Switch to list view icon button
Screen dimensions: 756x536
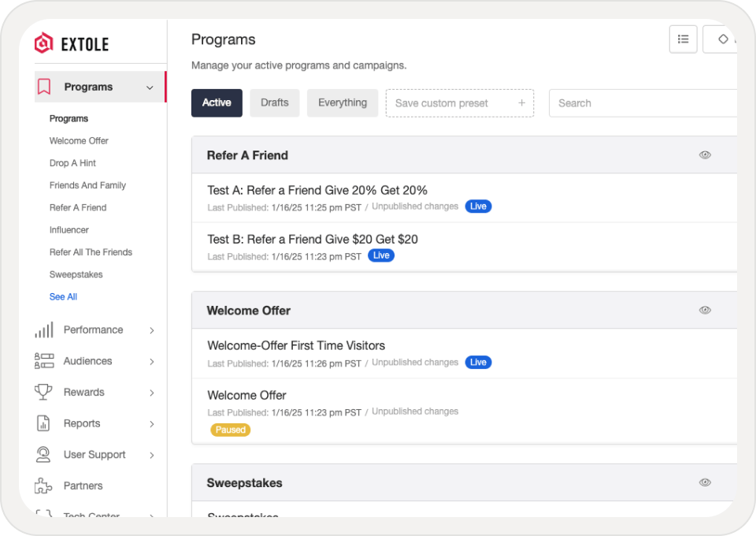[x=683, y=39]
